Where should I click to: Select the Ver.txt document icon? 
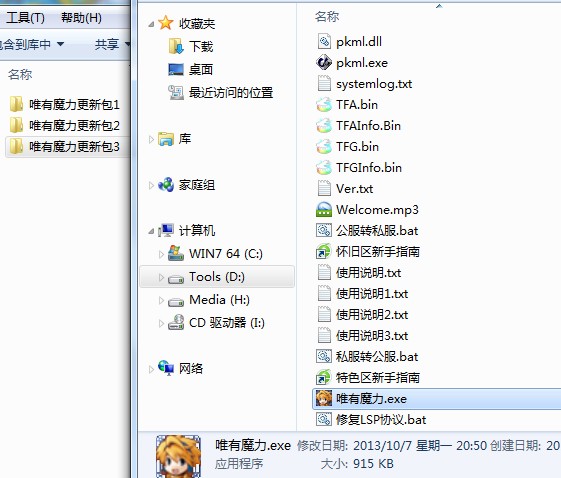point(324,189)
